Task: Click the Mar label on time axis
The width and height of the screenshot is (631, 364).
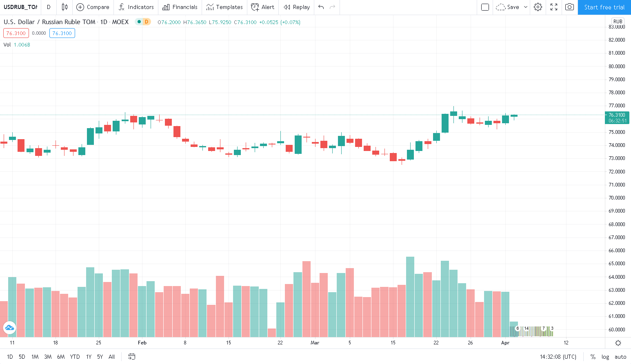Action: (x=315, y=343)
